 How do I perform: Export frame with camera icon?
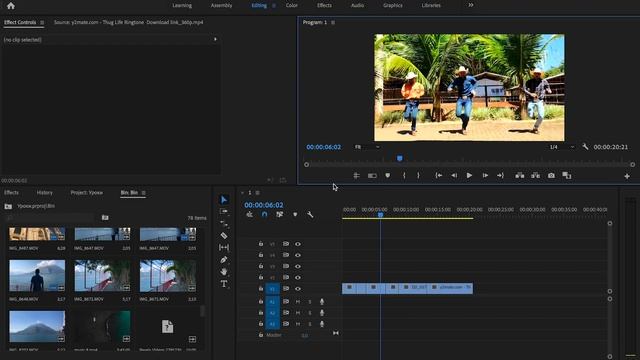[x=551, y=176]
